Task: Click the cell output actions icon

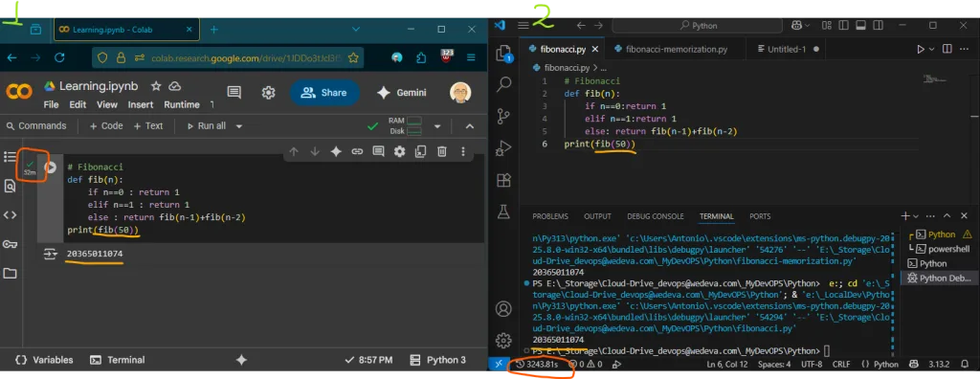Action: pyautogui.click(x=50, y=254)
